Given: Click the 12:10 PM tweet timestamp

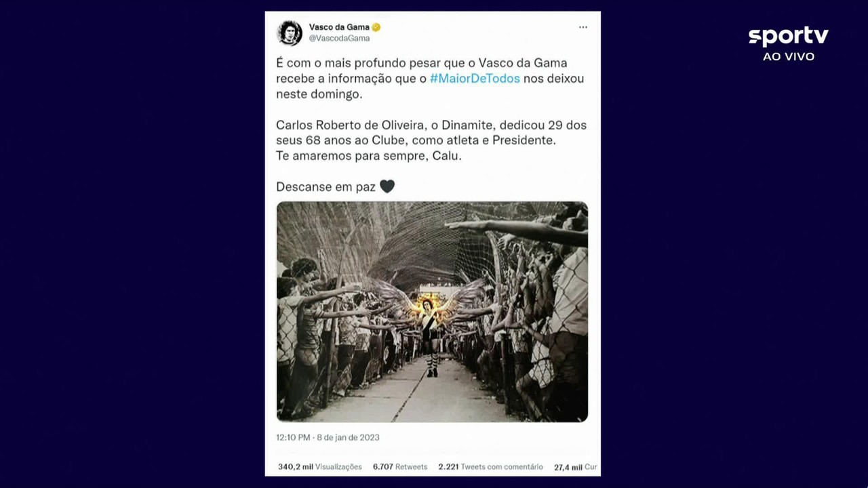Looking at the screenshot, I should [293, 437].
